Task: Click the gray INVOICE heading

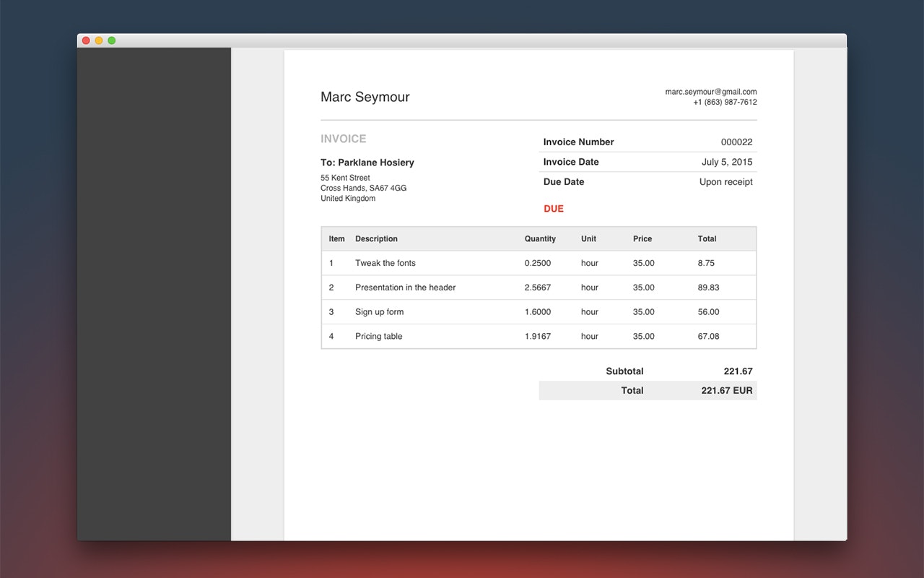Action: click(344, 139)
